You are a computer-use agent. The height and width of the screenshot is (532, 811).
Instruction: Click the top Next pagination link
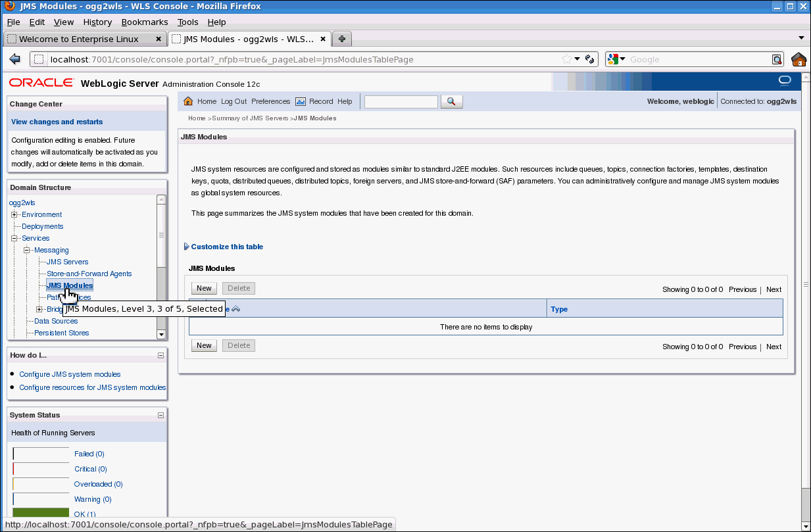(x=774, y=289)
